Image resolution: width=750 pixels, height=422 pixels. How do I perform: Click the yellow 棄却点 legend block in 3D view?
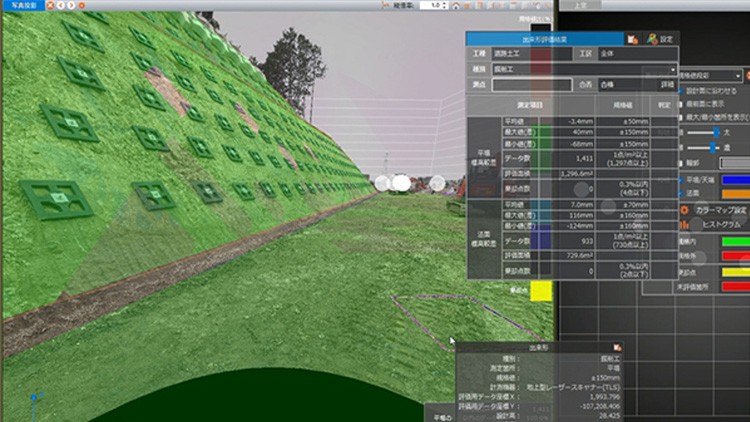pos(541,291)
